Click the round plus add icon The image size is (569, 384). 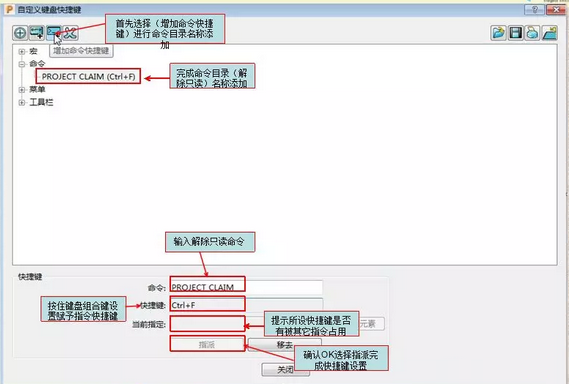coord(20,33)
